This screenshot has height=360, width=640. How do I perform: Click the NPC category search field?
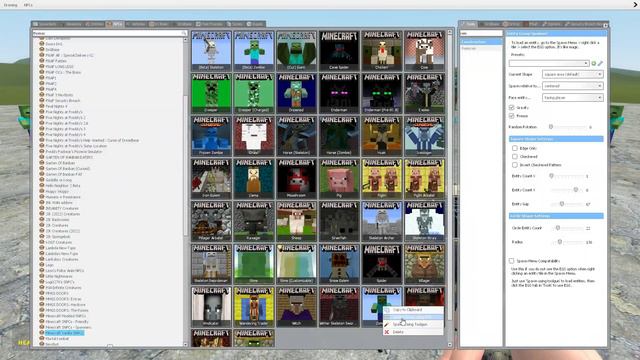click(109, 33)
